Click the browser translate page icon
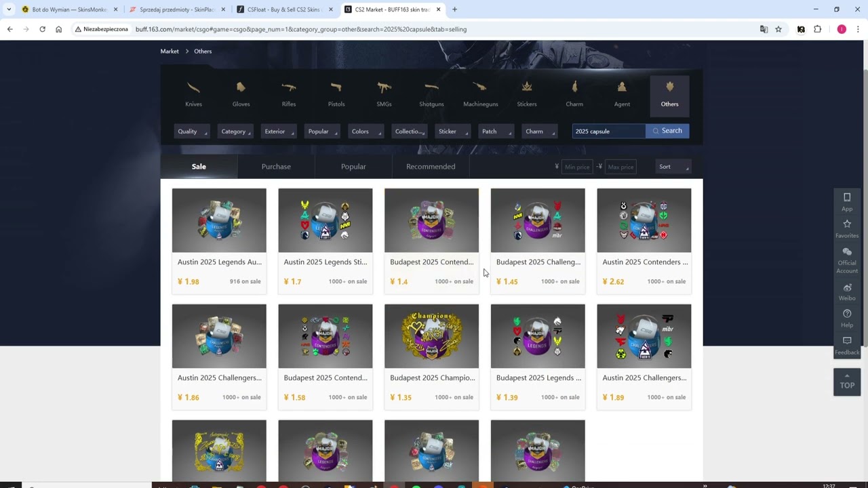 (x=764, y=29)
